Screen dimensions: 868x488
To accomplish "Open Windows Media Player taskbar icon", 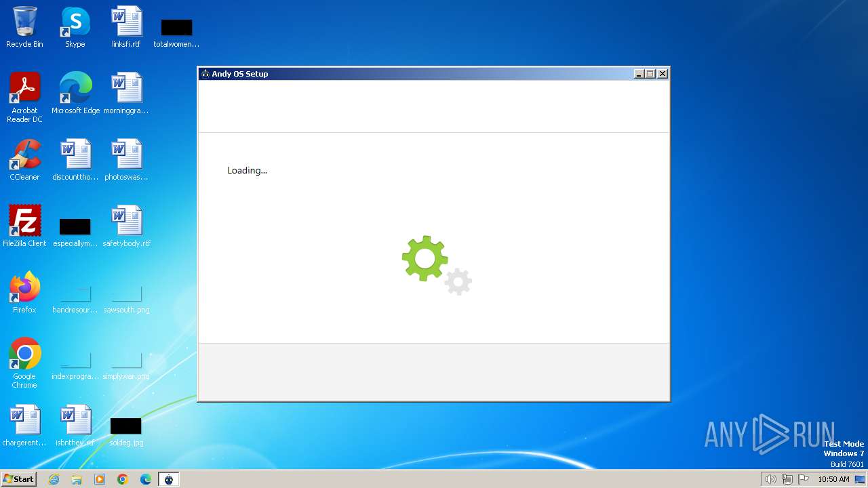I will tap(100, 479).
